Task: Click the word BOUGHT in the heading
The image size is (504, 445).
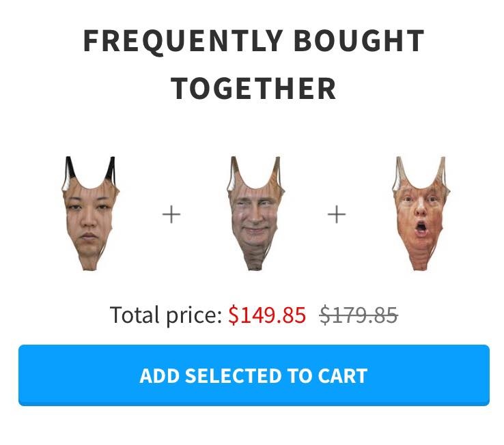Action: pyautogui.click(x=359, y=40)
